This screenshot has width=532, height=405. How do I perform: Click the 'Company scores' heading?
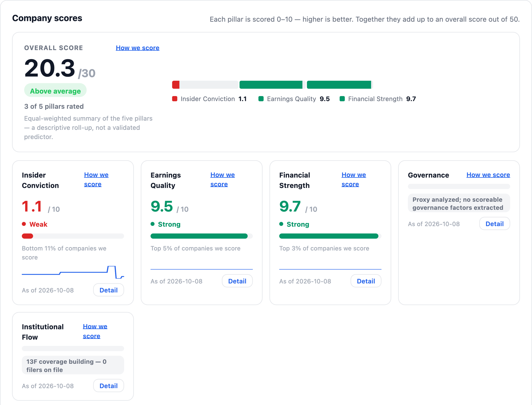(x=47, y=18)
